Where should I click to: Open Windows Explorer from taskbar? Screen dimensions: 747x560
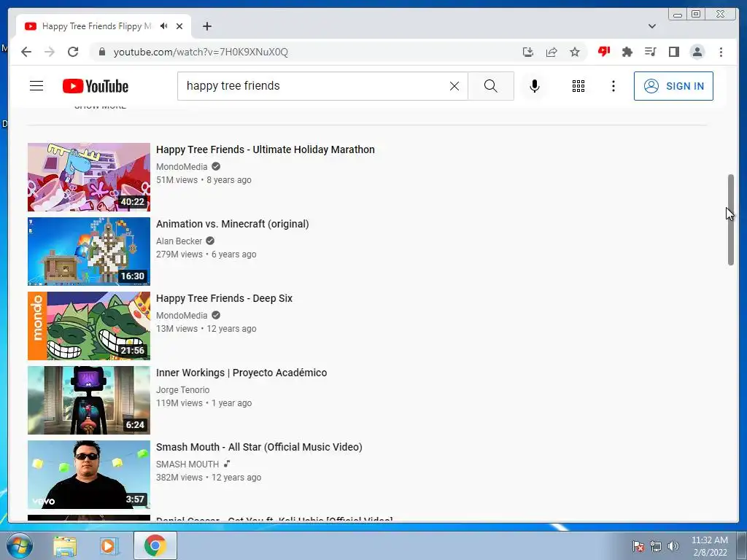pyautogui.click(x=65, y=545)
